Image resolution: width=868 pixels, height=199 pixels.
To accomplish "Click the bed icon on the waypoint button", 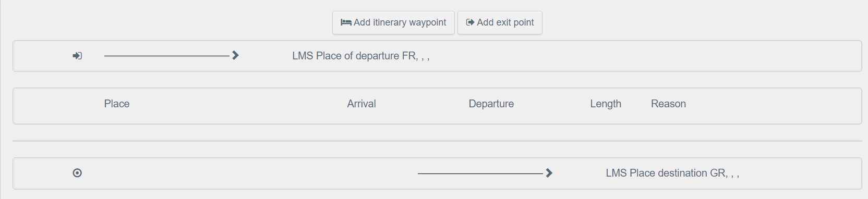I will coord(346,22).
